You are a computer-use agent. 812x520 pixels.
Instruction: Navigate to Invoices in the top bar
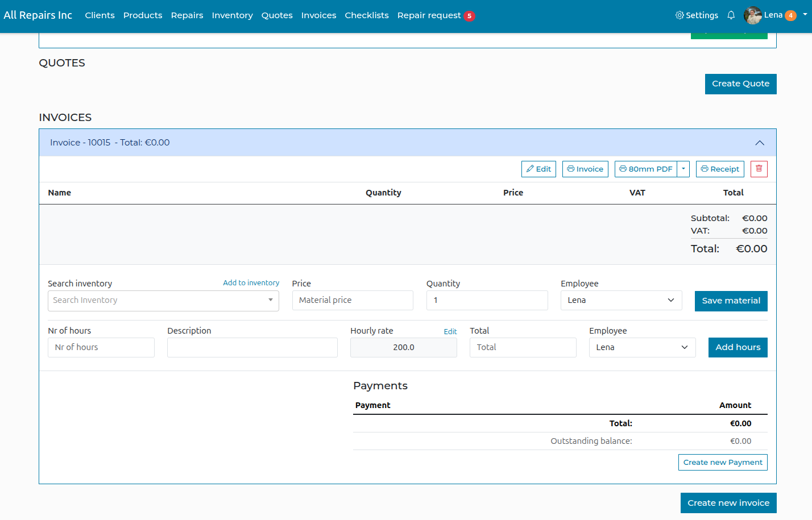pyautogui.click(x=318, y=15)
